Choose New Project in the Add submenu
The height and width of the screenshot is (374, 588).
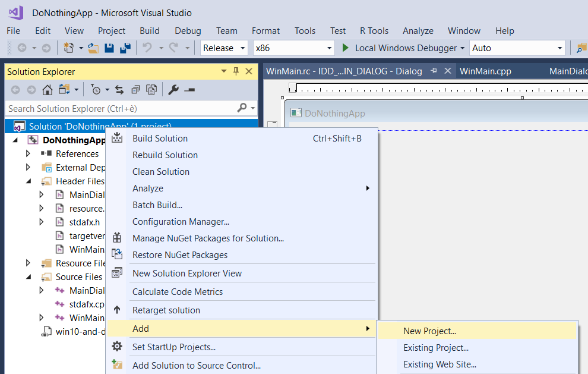point(477,331)
